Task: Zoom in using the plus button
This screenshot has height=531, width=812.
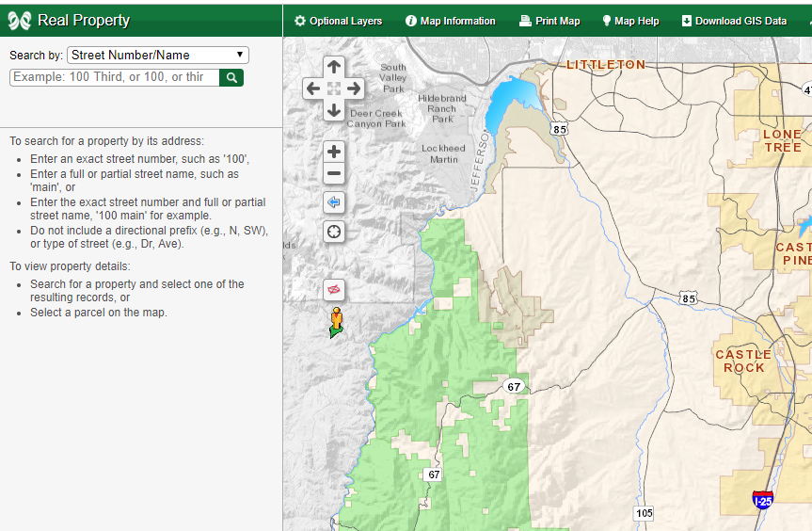Action: [334, 152]
